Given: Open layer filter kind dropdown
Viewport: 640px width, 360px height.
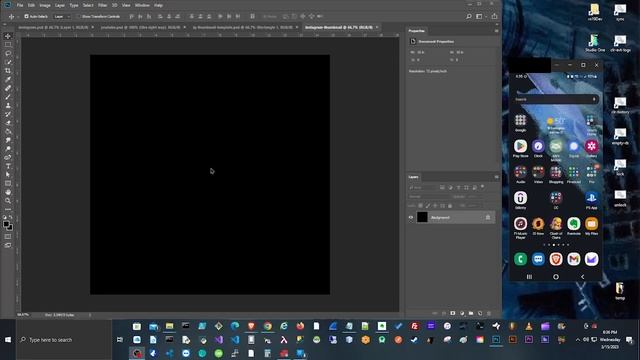Looking at the screenshot, I should click(423, 187).
